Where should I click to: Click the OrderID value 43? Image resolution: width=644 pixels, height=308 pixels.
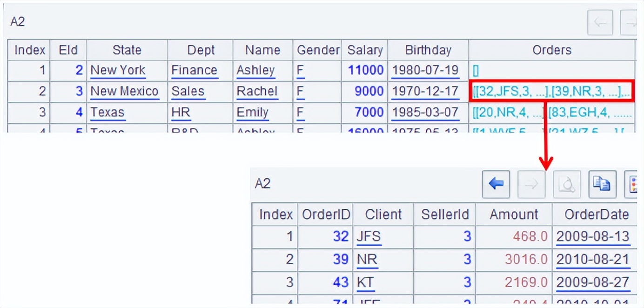[x=341, y=282]
